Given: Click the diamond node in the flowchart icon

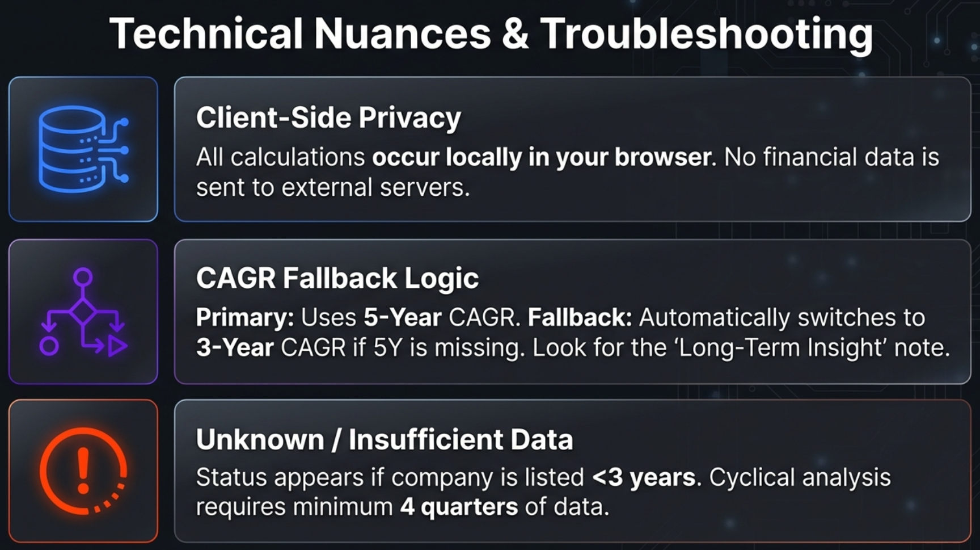Looking at the screenshot, I should coord(83,311).
